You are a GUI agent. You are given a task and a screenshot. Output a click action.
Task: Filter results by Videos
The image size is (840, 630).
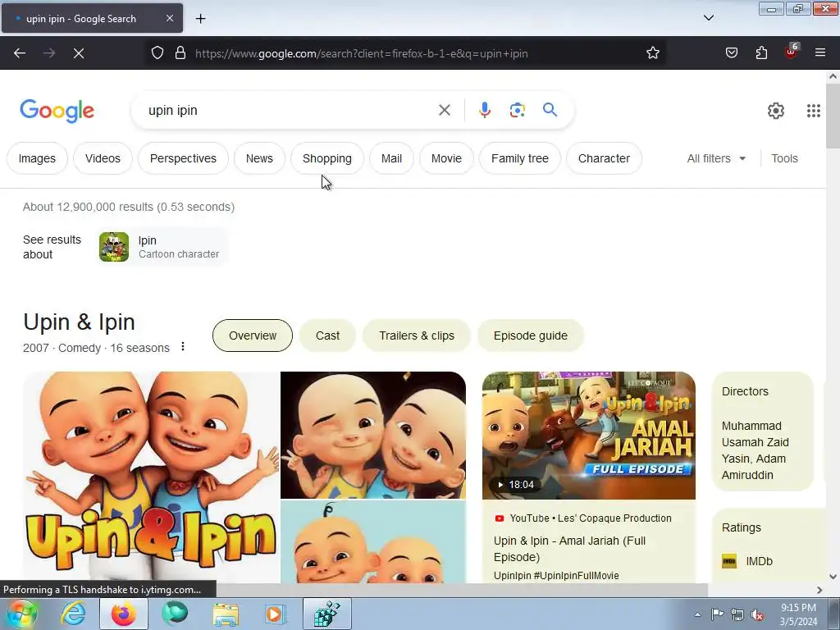[103, 158]
